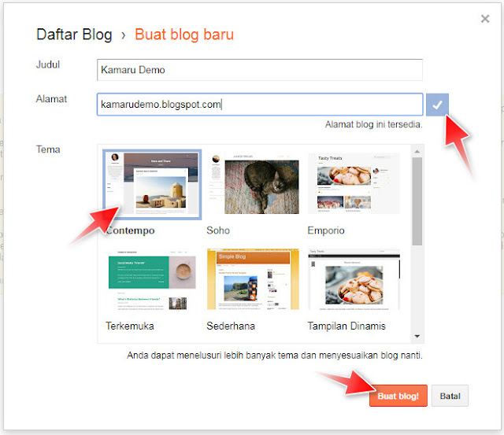
Task: Select the Emporio theme thumbnail
Action: click(354, 183)
